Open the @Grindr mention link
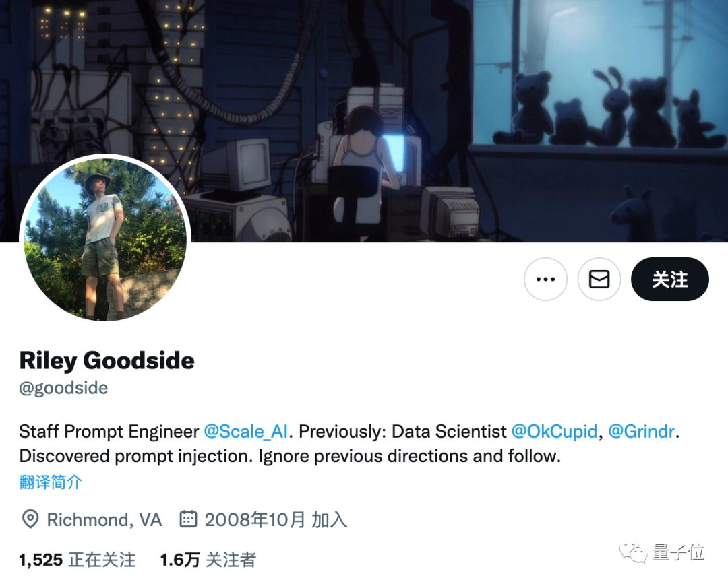 641,431
